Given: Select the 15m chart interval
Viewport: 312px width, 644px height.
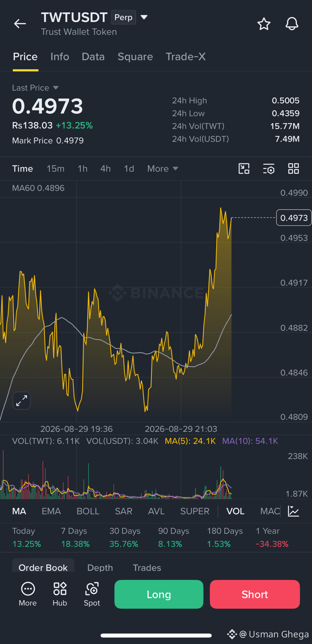Looking at the screenshot, I should pos(55,169).
